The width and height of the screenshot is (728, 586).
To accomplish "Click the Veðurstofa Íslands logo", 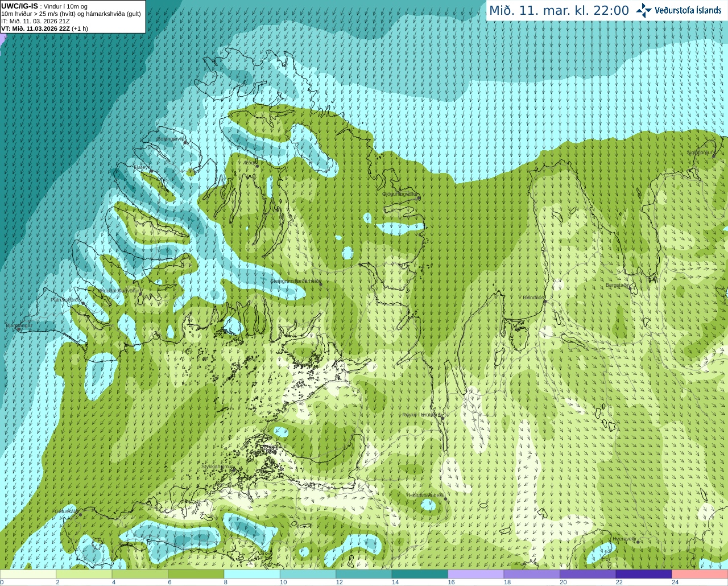I will (679, 10).
